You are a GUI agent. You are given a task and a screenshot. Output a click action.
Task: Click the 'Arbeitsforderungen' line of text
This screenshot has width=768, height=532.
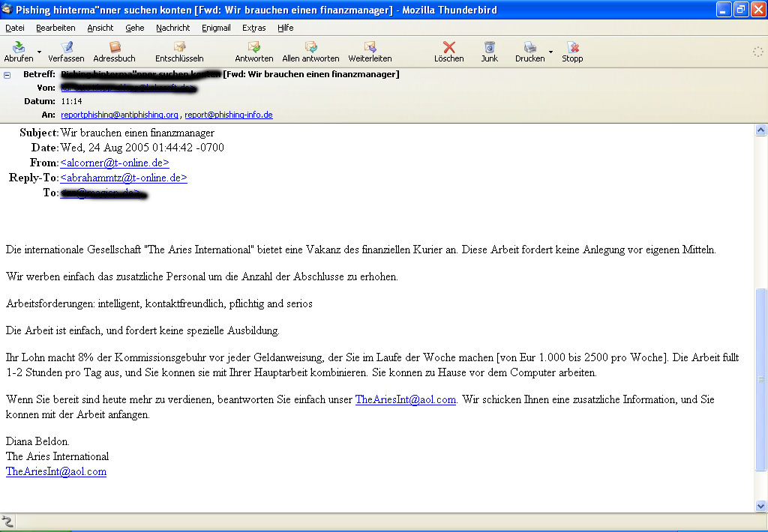click(159, 303)
